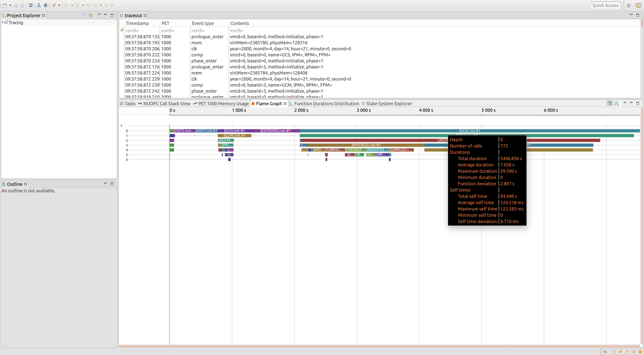Open the console monitor toolbar icon
The image size is (644, 355).
pos(31,5)
